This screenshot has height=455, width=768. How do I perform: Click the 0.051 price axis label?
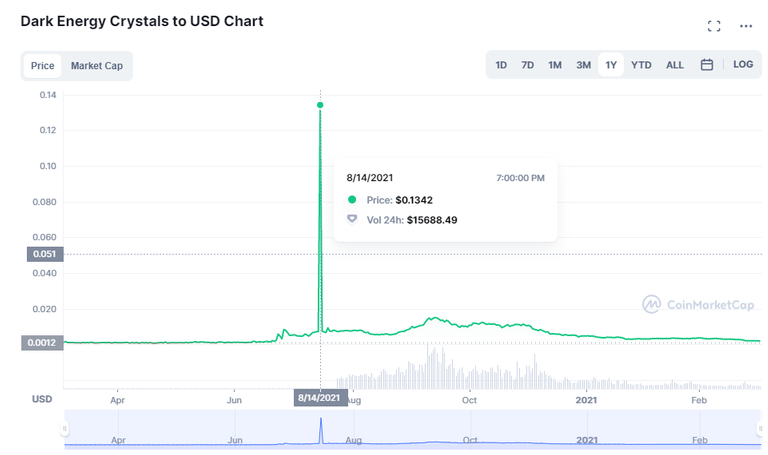(43, 255)
